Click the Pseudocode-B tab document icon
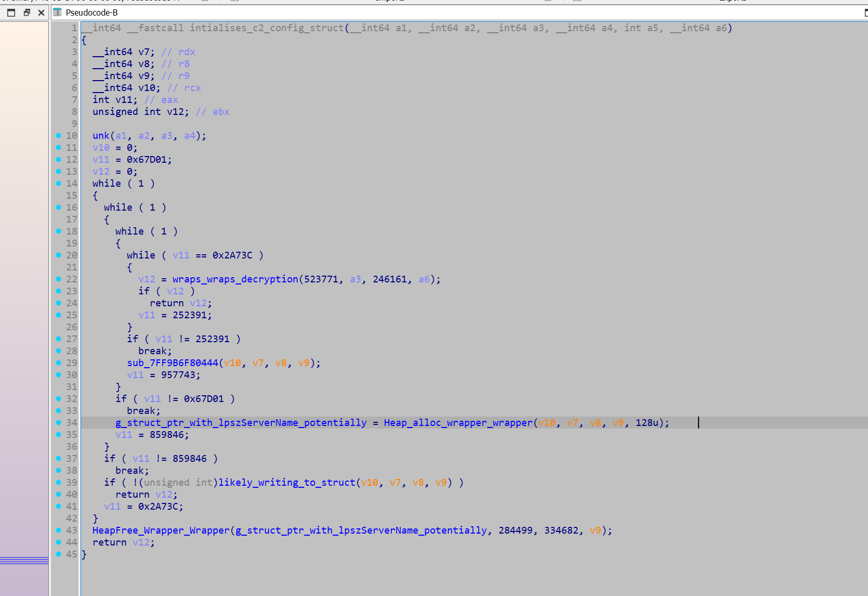This screenshot has width=868, height=596. tap(58, 12)
